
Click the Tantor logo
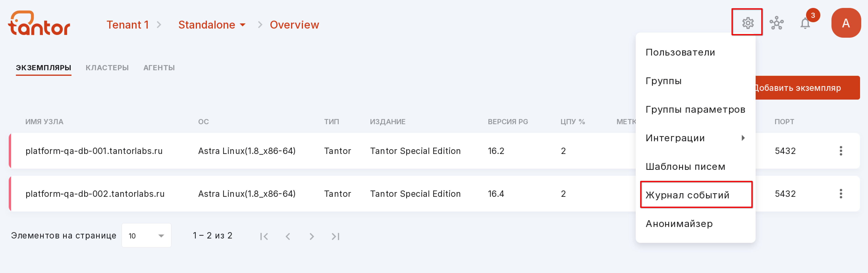(x=39, y=23)
